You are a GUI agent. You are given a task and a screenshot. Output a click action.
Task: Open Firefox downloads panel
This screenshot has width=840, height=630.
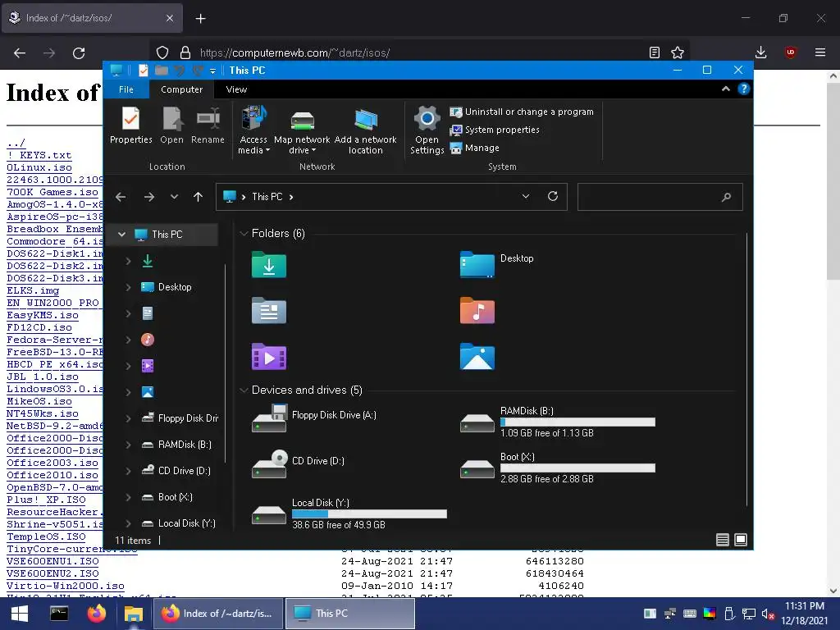(x=760, y=52)
